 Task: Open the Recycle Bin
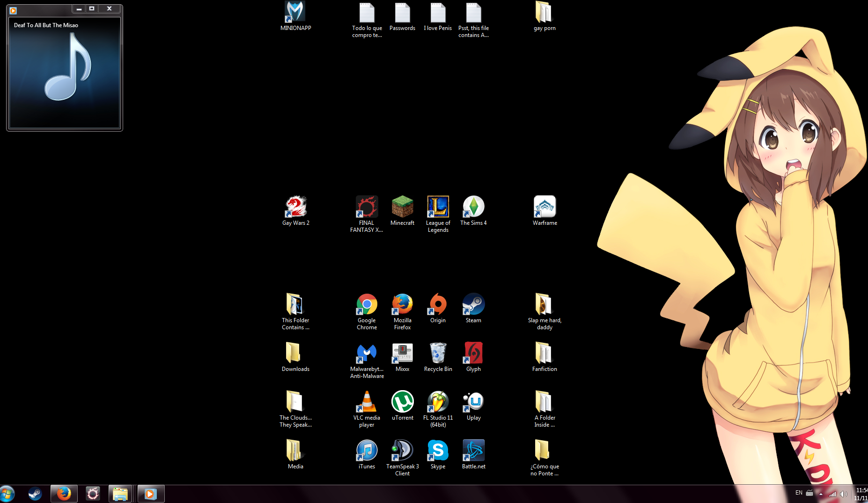[438, 357]
